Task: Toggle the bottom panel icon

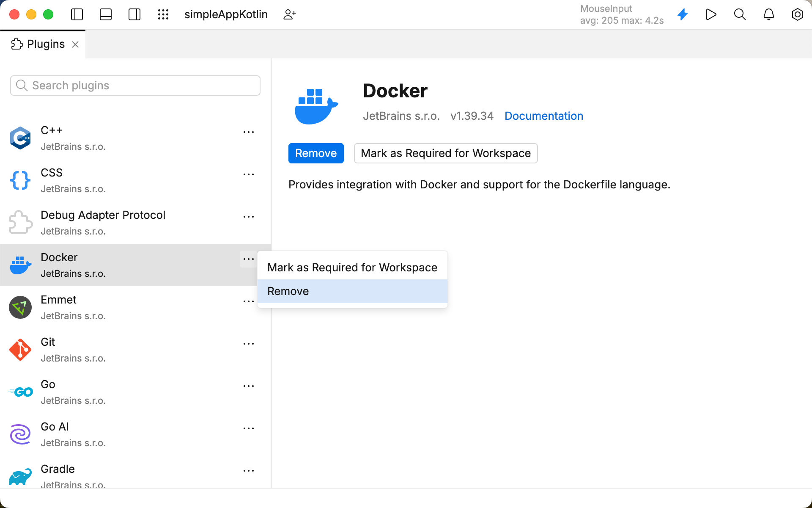Action: point(106,14)
